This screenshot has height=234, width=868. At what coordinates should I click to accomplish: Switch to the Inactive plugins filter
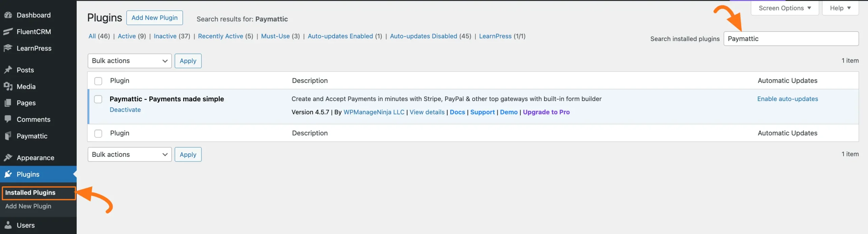pos(165,36)
